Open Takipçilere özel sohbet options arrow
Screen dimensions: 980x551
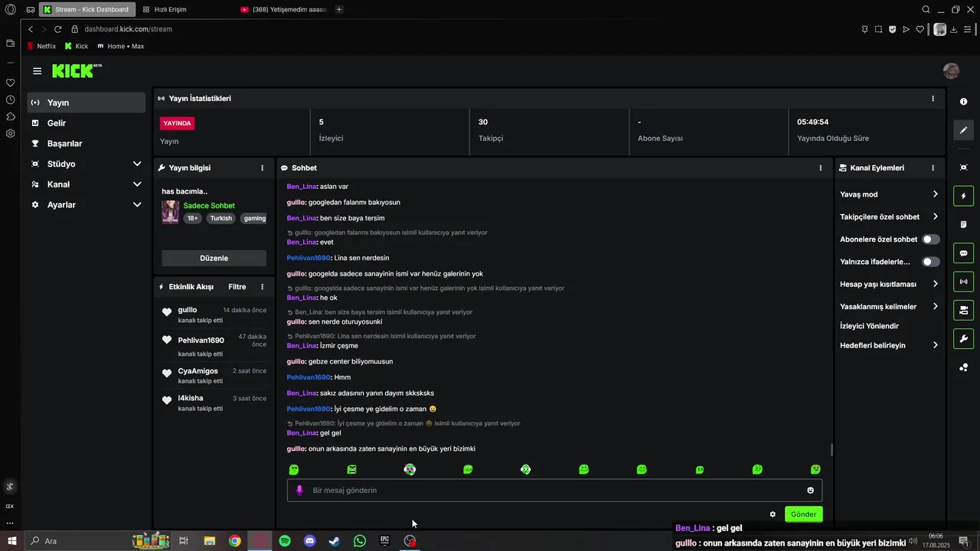(935, 217)
